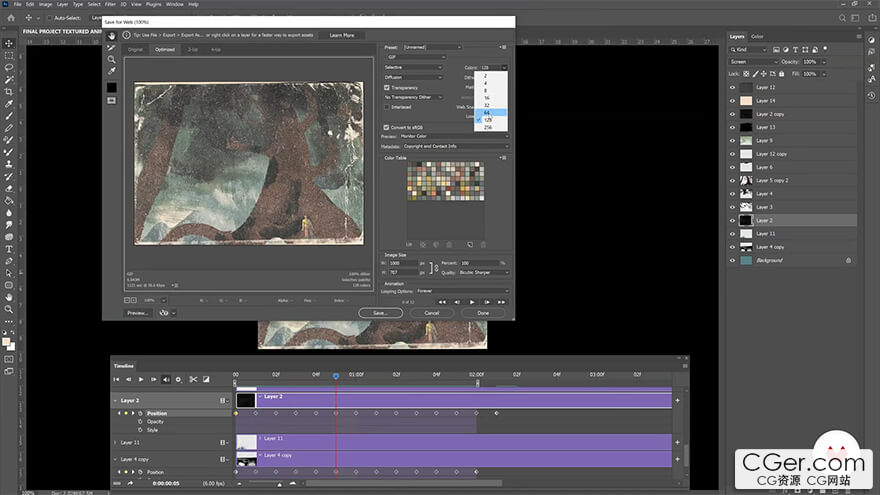Click the split-at-playhead scissors icon in Timeline
The image size is (880, 495).
[193, 379]
